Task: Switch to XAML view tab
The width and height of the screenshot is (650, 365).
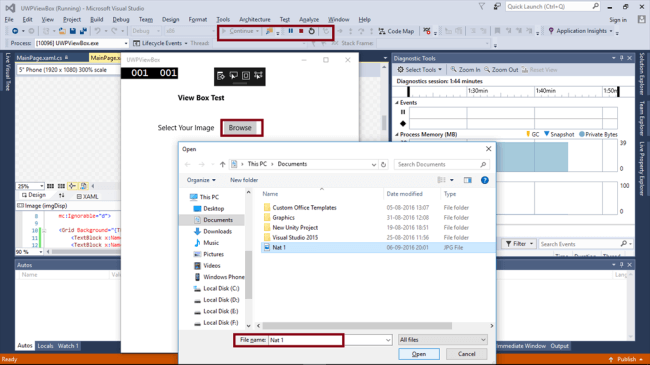Action: click(87, 197)
